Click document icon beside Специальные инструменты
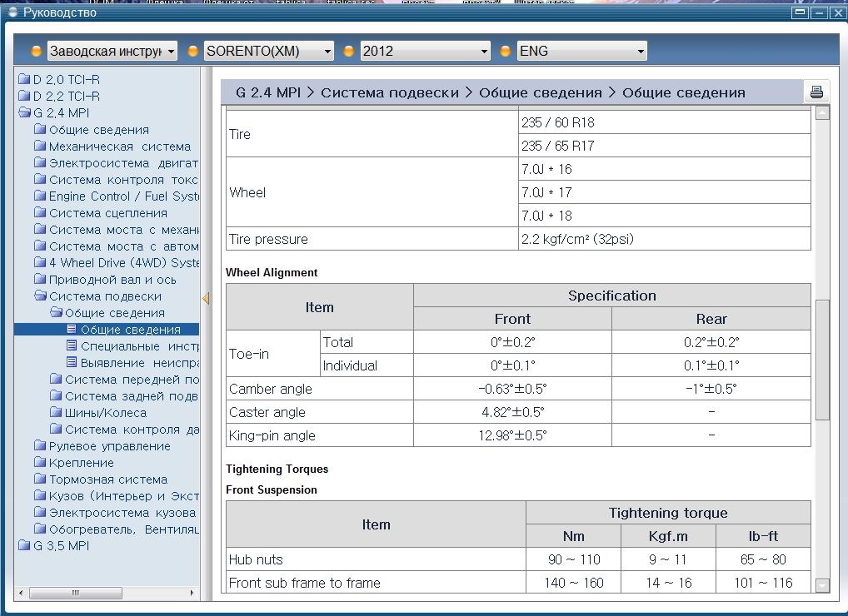Viewport: 848px width, 616px height. click(72, 346)
